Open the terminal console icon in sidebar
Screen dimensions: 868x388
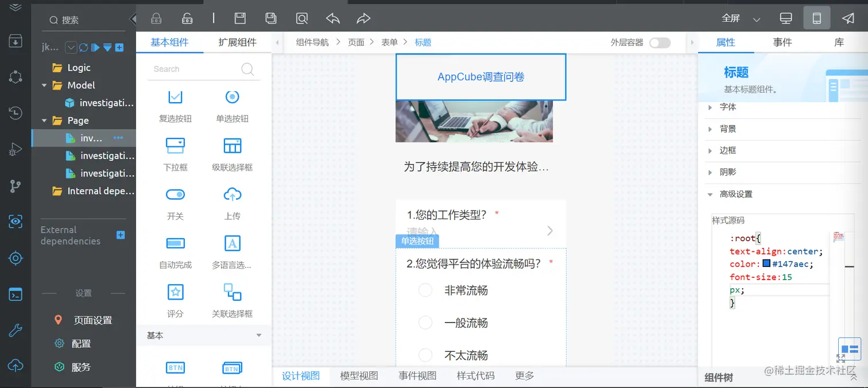[x=15, y=295]
